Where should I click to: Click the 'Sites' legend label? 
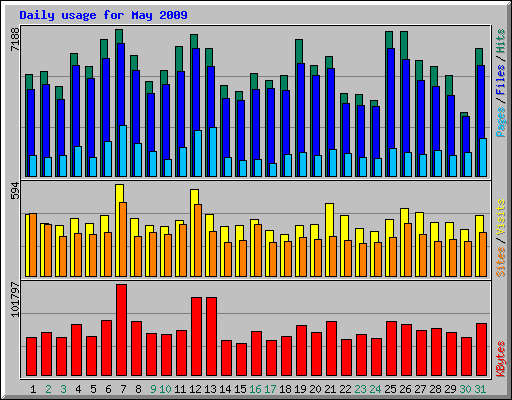[501, 262]
